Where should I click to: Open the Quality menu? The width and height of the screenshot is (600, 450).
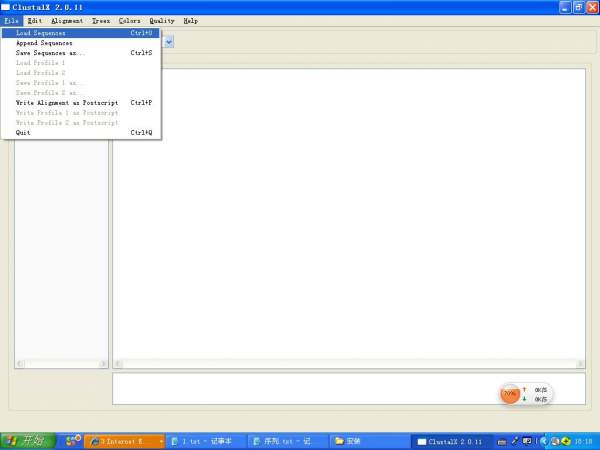[x=162, y=21]
